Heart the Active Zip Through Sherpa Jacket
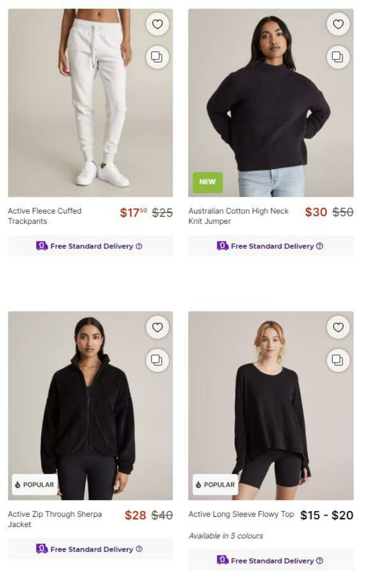This screenshot has height=588, width=369. click(x=157, y=327)
